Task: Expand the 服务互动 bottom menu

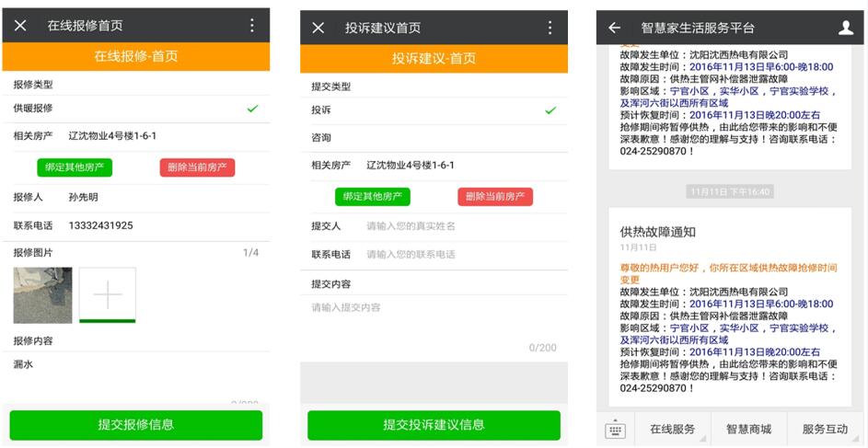Action: (x=825, y=430)
